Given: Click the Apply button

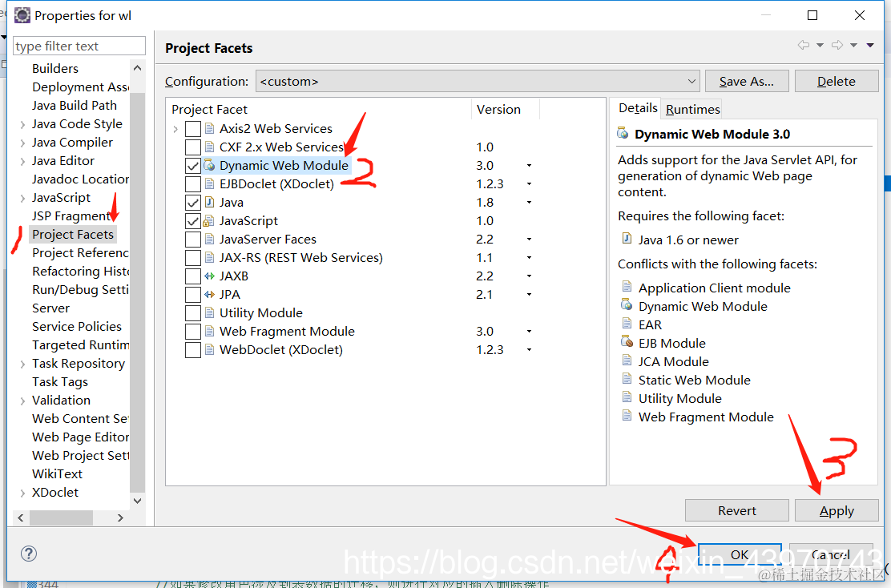Looking at the screenshot, I should click(x=837, y=511).
